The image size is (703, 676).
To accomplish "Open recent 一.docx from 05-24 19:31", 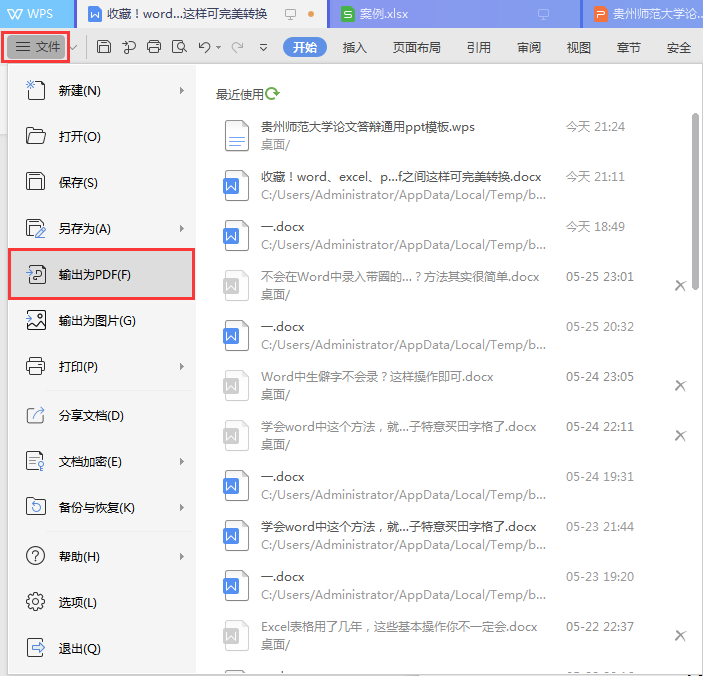I will [453, 485].
